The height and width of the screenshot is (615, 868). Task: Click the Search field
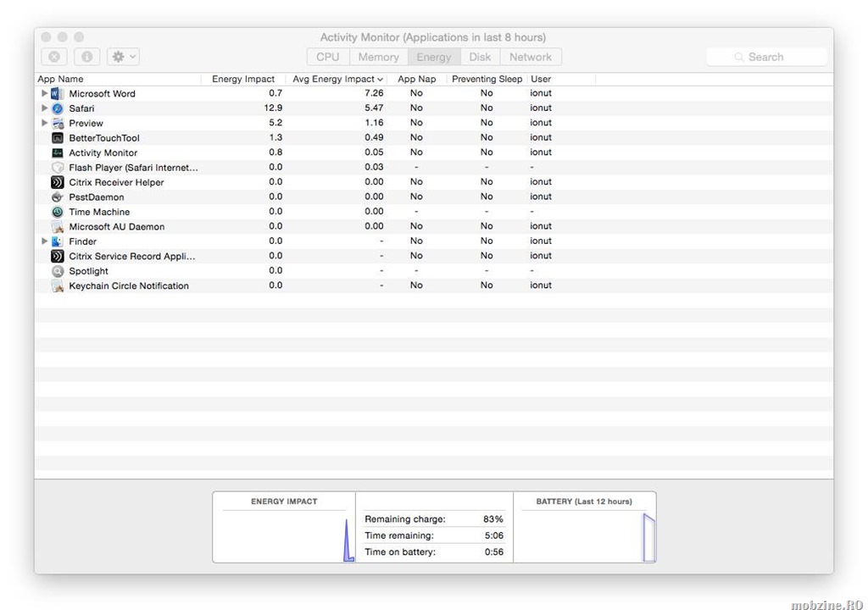766,57
